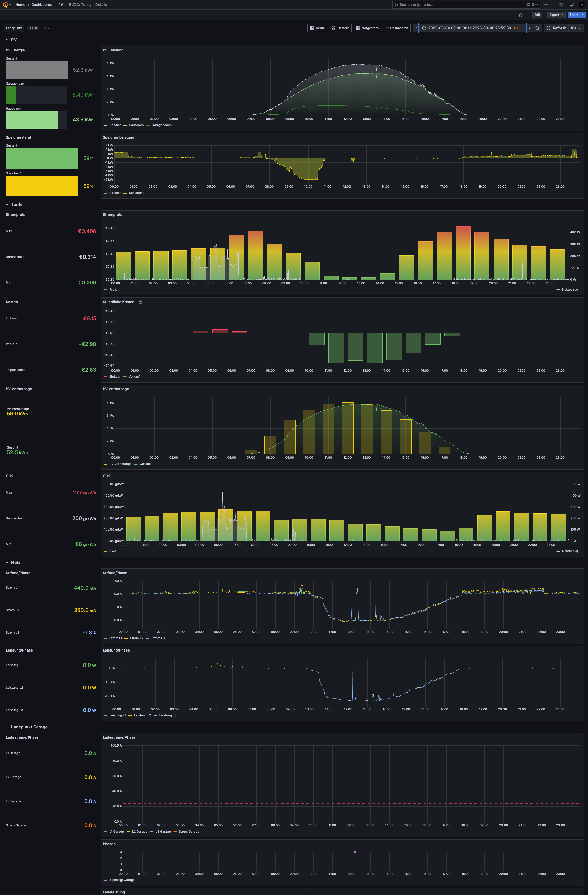Open the 10s refresh interval dropdown
Screen dimensions: 588x895
click(x=576, y=28)
